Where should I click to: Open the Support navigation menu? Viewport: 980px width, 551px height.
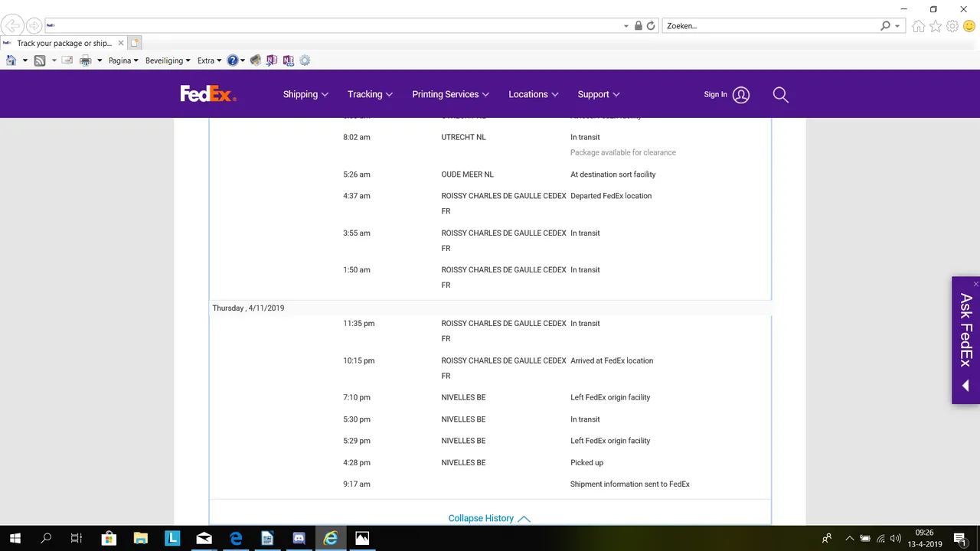click(x=599, y=94)
